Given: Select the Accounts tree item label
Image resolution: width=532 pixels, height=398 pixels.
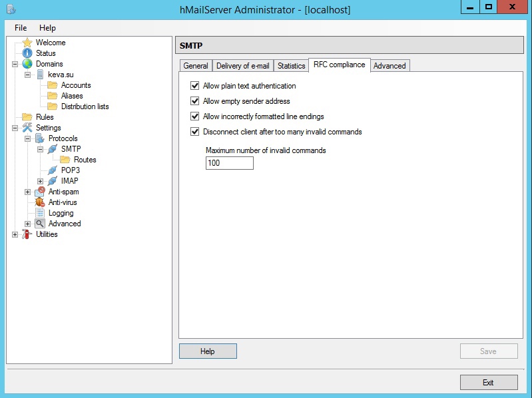Looking at the screenshot, I should (x=76, y=85).
